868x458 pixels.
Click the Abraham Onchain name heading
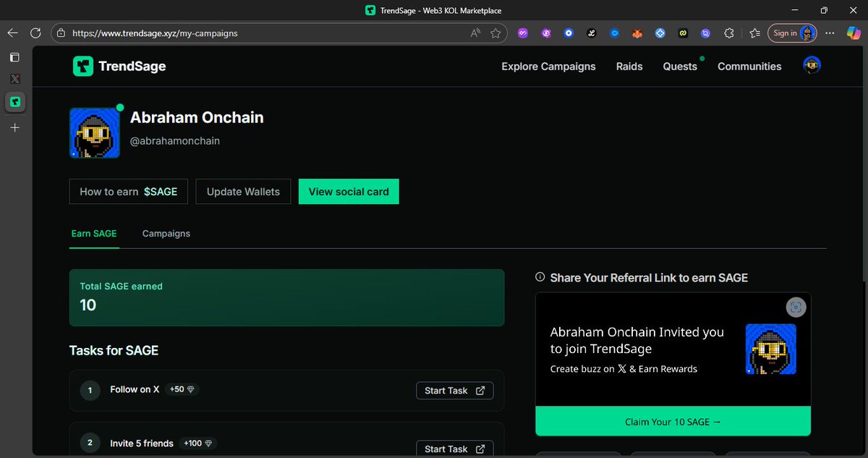point(197,117)
